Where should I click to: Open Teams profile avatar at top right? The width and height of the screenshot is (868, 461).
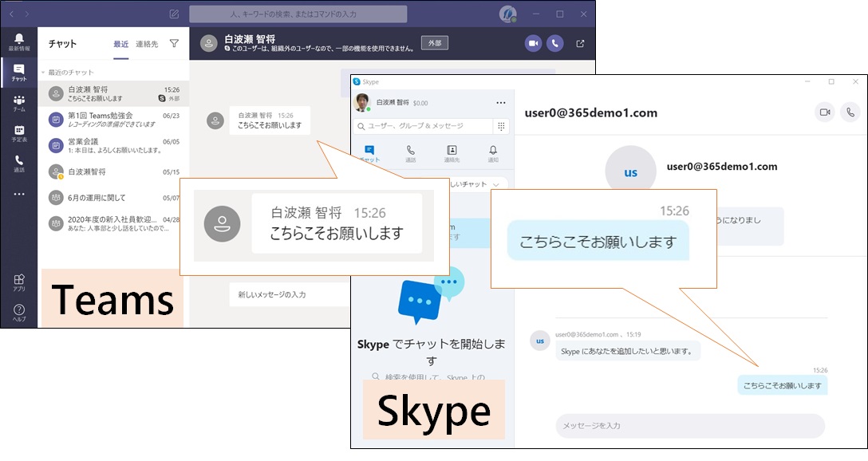[507, 14]
